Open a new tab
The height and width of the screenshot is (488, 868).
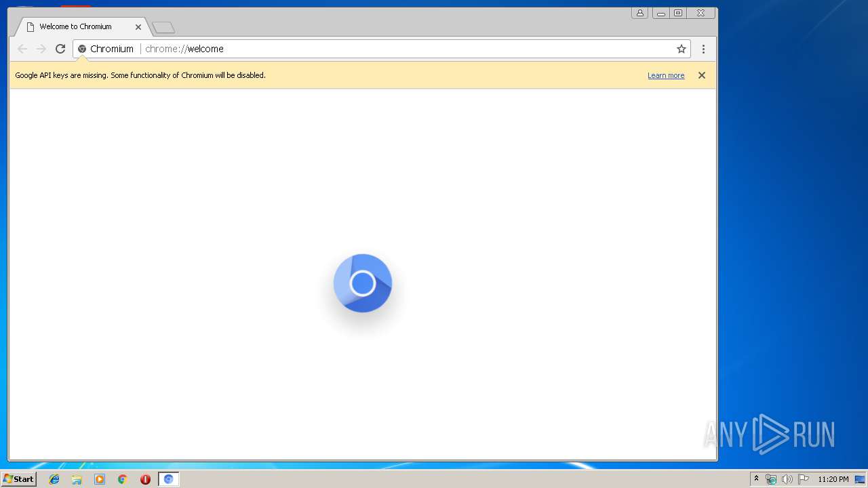click(x=163, y=28)
